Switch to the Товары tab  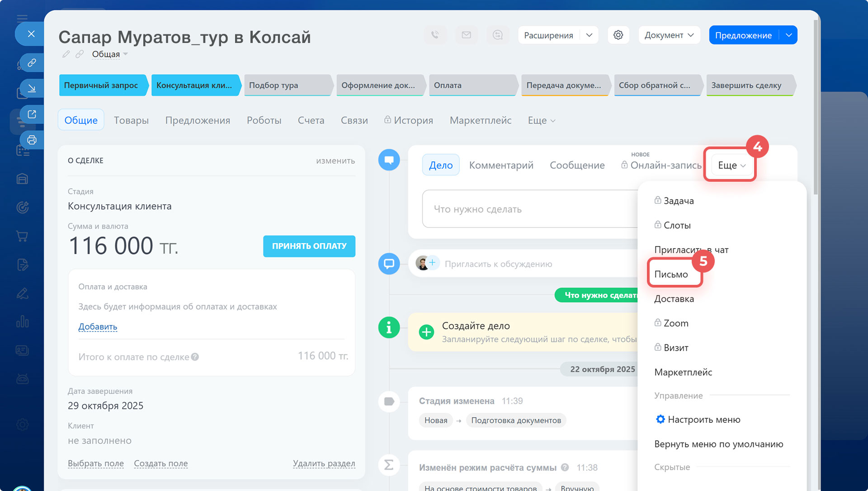pyautogui.click(x=131, y=120)
